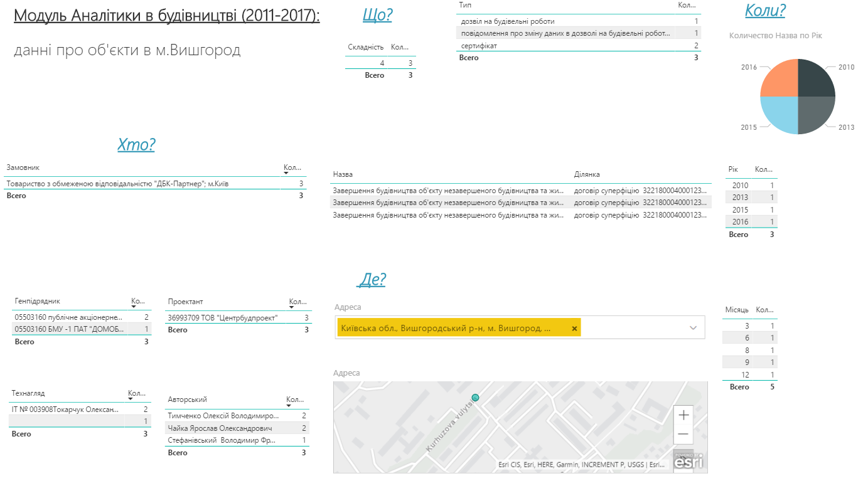Select 2013 row in the Рік table
The width and height of the screenshot is (868, 481).
pos(751,198)
